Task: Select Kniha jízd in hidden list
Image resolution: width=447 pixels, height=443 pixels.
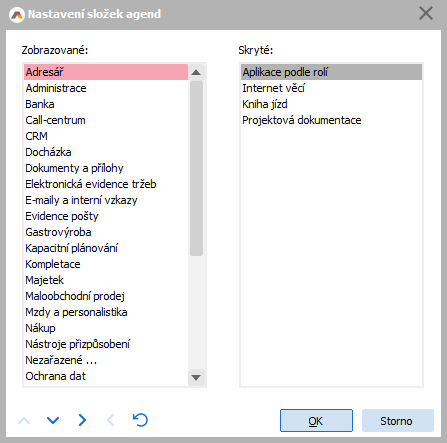Action: [331, 104]
